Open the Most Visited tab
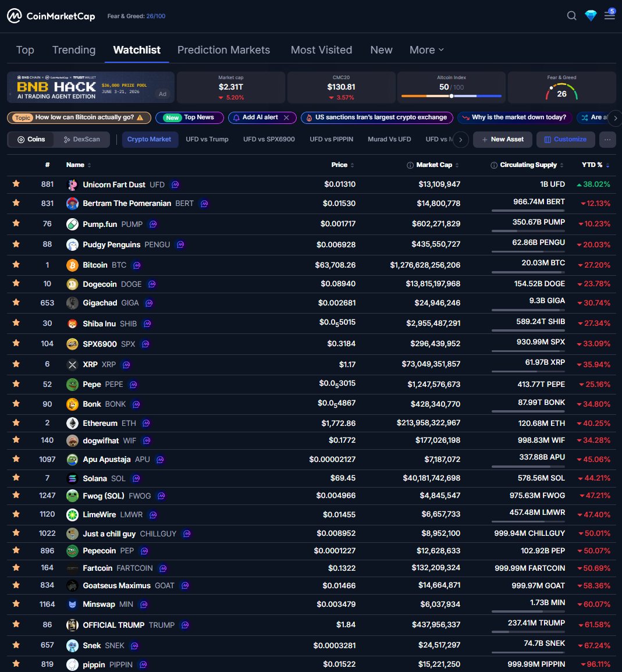This screenshot has width=622, height=672. (322, 50)
